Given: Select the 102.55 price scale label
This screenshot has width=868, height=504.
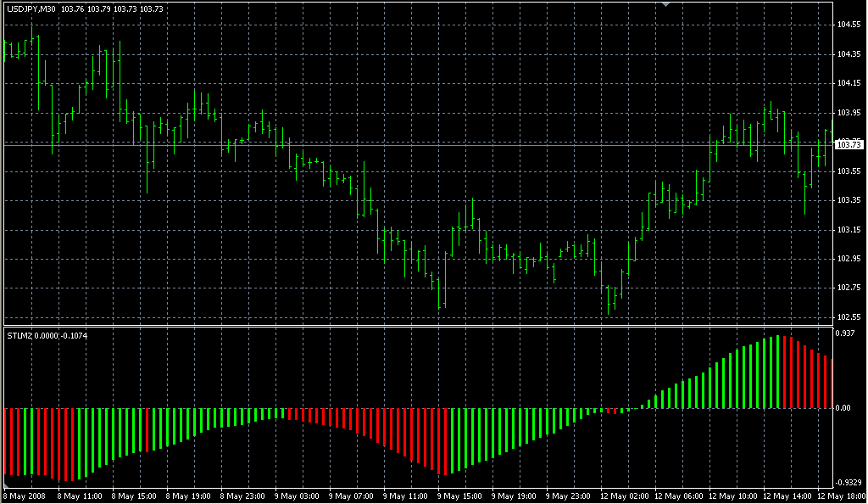Looking at the screenshot, I should pos(849,316).
